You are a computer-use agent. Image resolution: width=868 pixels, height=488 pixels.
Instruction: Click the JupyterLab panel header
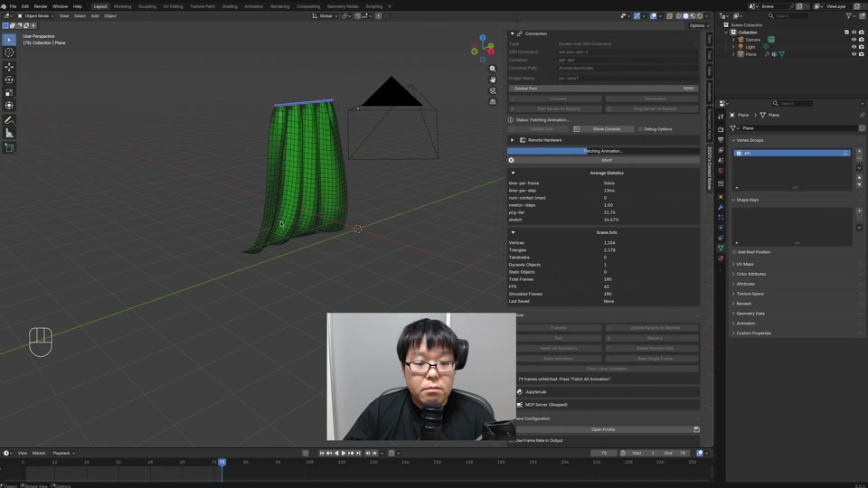click(607, 391)
